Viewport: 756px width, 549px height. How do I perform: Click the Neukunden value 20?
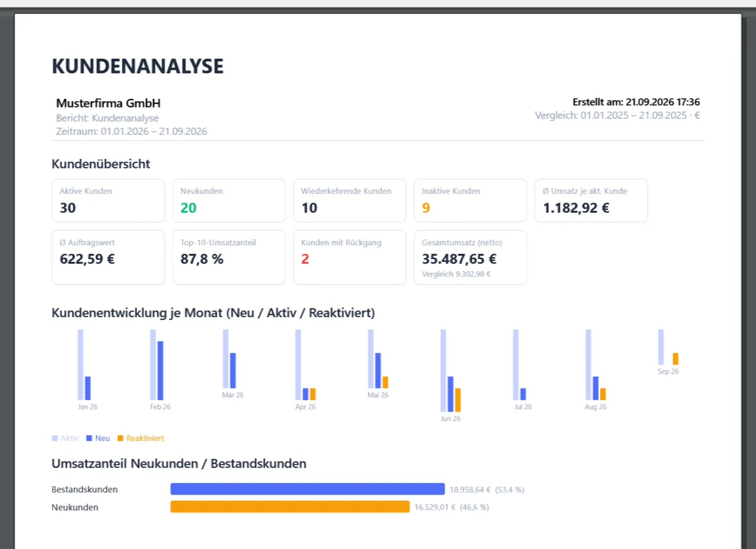[x=189, y=208]
